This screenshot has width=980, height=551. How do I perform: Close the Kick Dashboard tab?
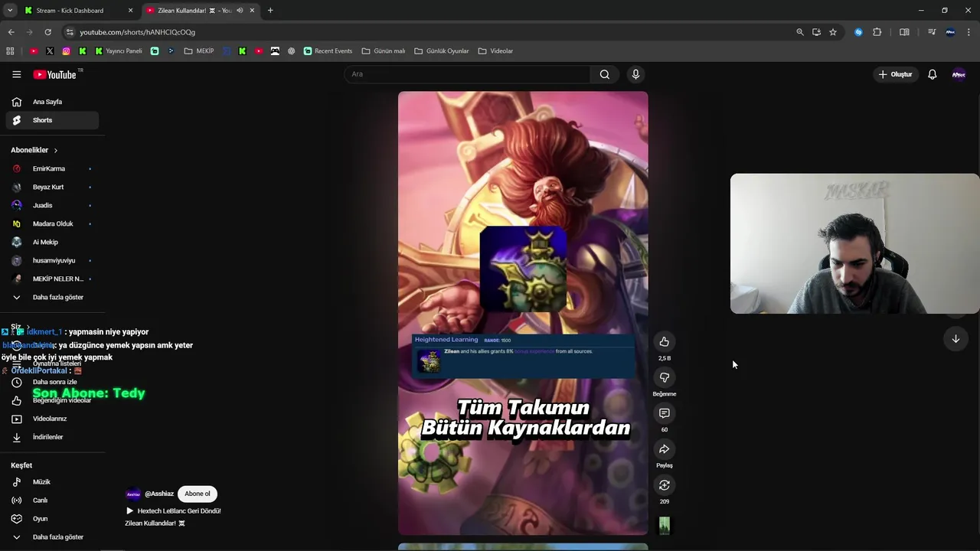click(130, 11)
